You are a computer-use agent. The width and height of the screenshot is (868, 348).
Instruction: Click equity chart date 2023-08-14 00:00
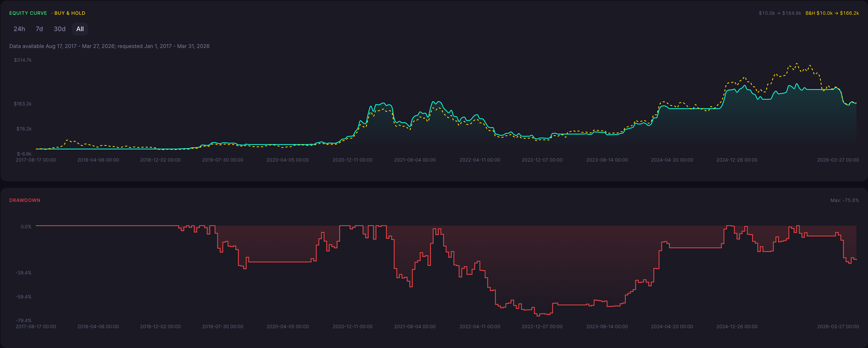coord(607,160)
